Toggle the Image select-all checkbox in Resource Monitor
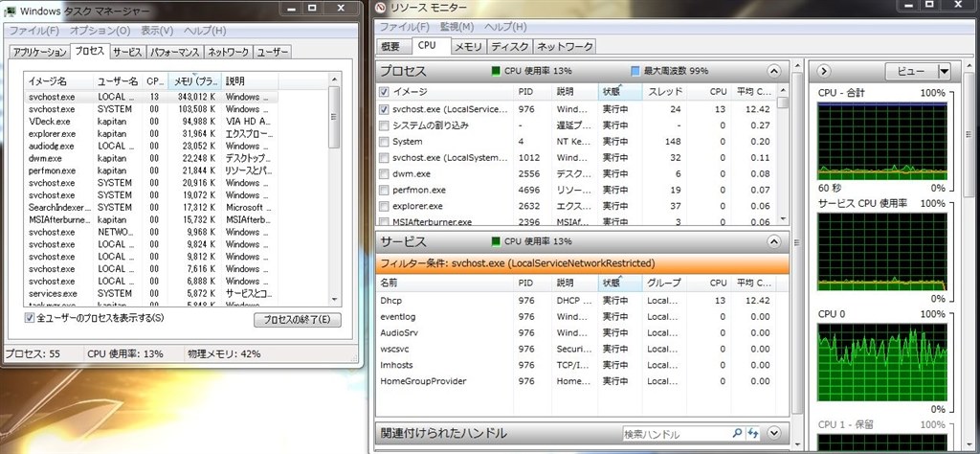Viewport: 980px width, 454px height. pyautogui.click(x=384, y=92)
